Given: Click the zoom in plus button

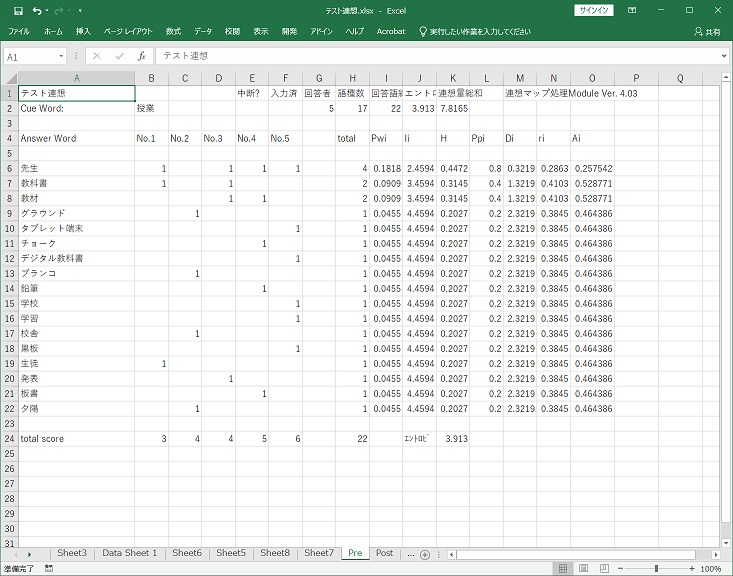Looking at the screenshot, I should tap(691, 568).
